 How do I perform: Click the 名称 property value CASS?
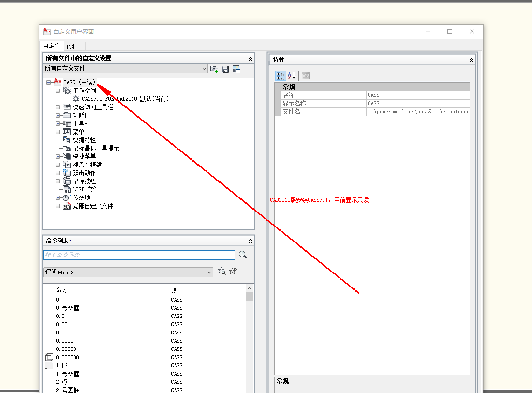(x=418, y=95)
